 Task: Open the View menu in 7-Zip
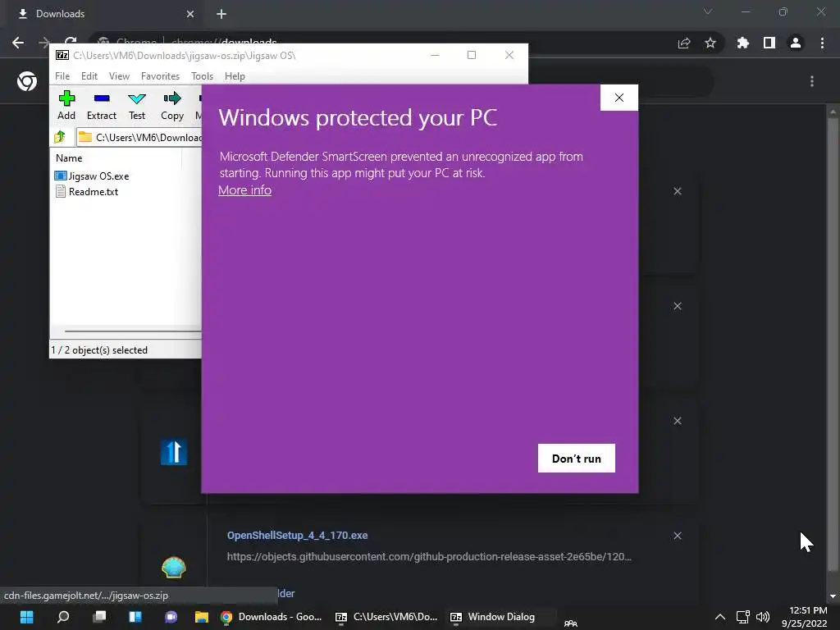point(119,76)
